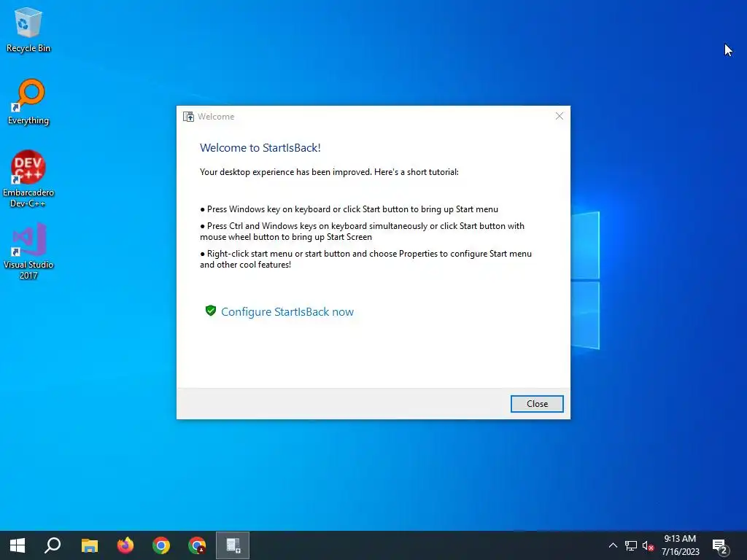Click the 'Welcome' title text in the title bar

tap(216, 117)
